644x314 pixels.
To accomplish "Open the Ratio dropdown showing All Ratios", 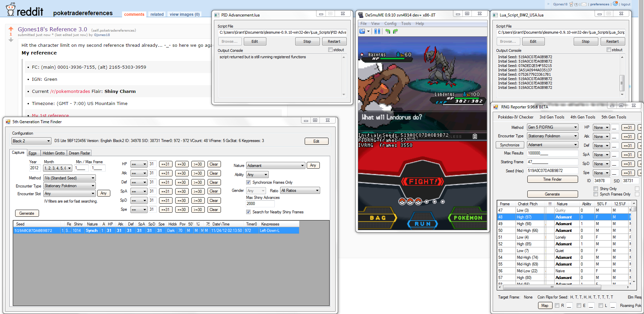I will click(300, 190).
